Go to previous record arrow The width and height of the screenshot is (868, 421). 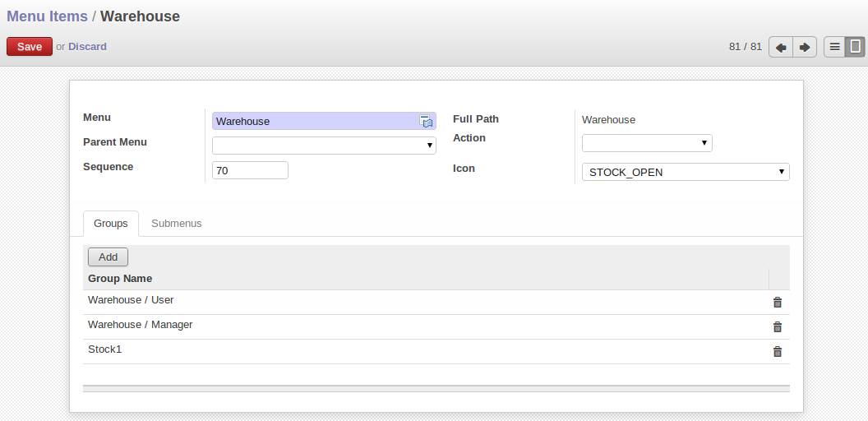[781, 47]
